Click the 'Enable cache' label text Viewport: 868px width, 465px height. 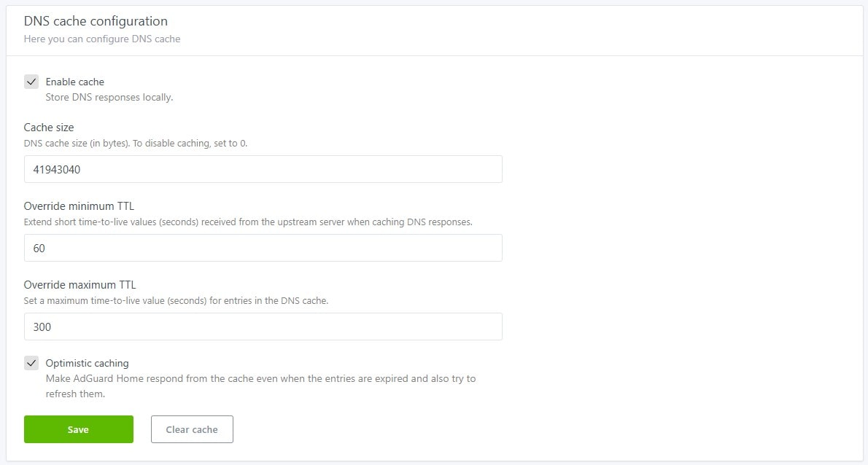[x=75, y=82]
